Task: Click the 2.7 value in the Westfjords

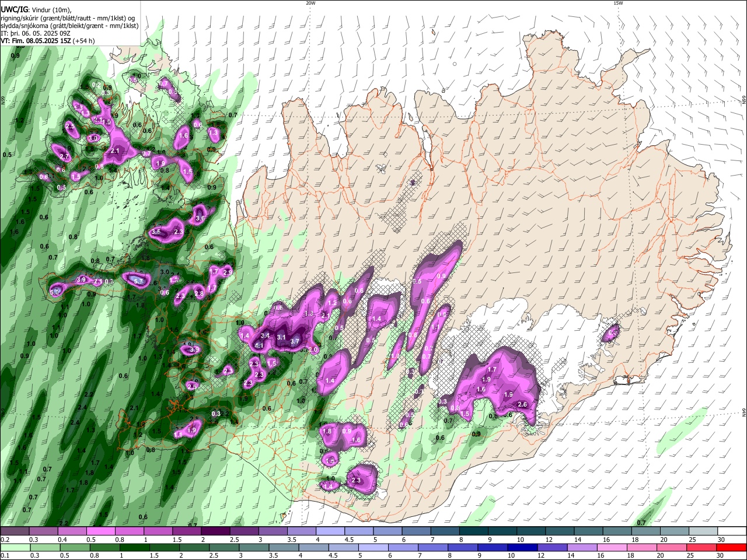Action: coord(64,157)
